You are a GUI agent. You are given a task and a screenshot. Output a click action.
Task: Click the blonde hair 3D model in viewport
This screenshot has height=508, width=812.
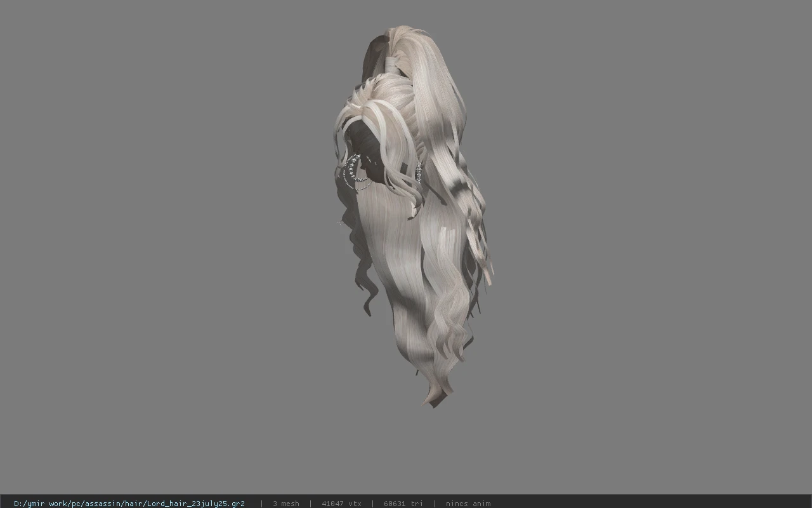412,216
